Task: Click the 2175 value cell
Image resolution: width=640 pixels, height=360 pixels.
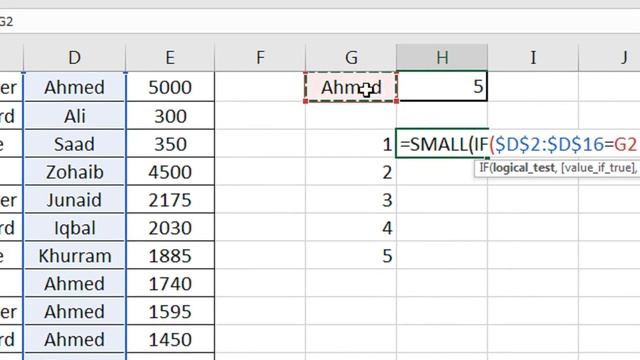Action: (170, 200)
